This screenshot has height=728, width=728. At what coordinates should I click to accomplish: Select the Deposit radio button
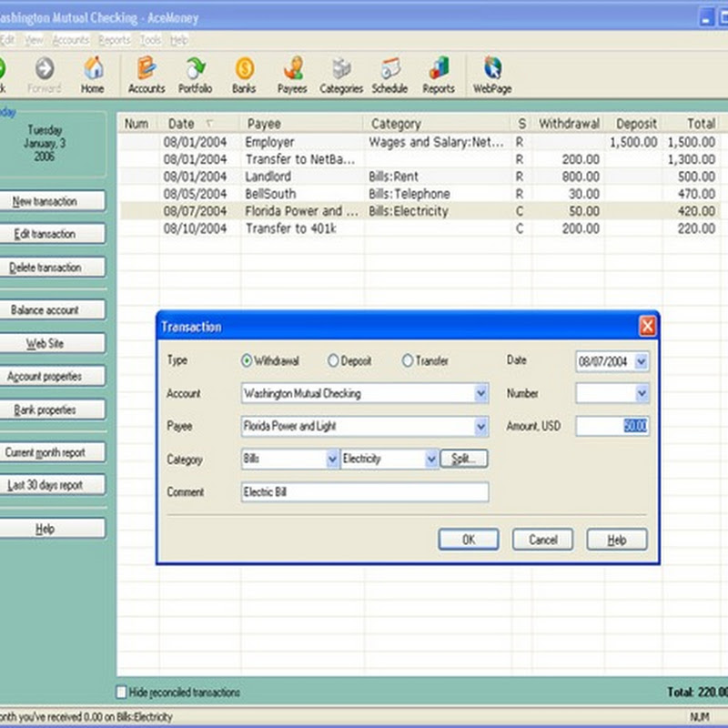point(333,360)
